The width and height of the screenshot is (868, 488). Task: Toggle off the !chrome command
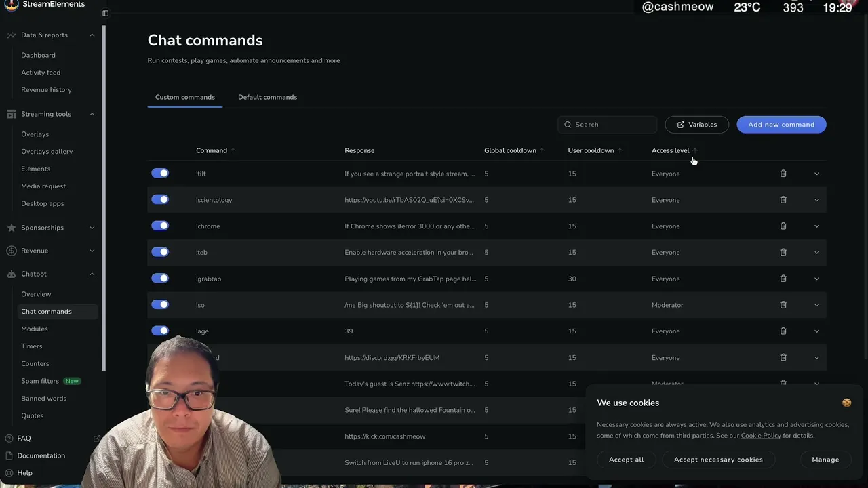point(160,226)
